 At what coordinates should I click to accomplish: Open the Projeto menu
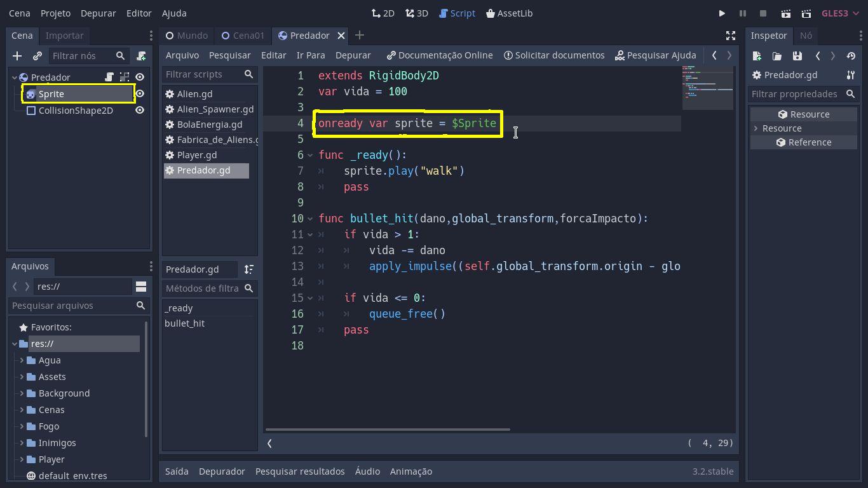[55, 13]
